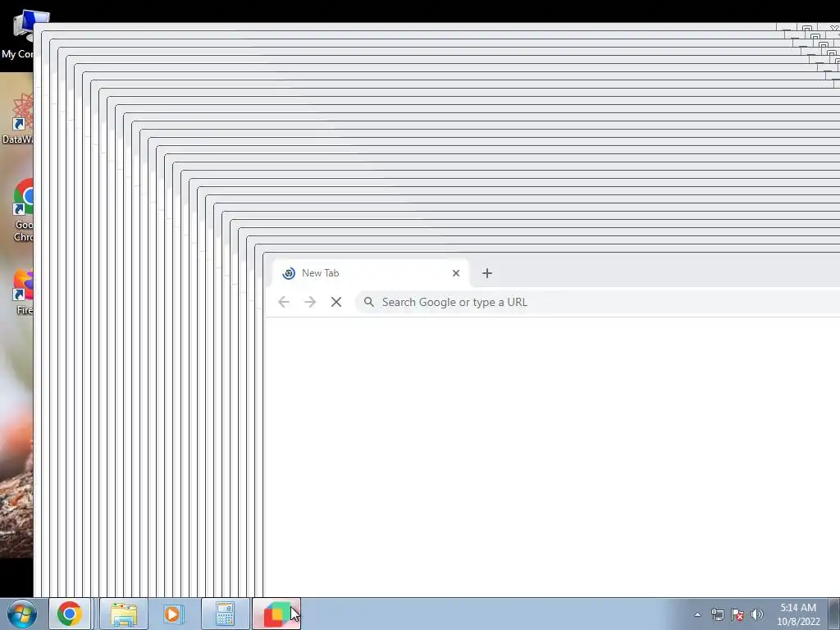Open Action Center flag icon
This screenshot has width=840, height=630.
(737, 614)
